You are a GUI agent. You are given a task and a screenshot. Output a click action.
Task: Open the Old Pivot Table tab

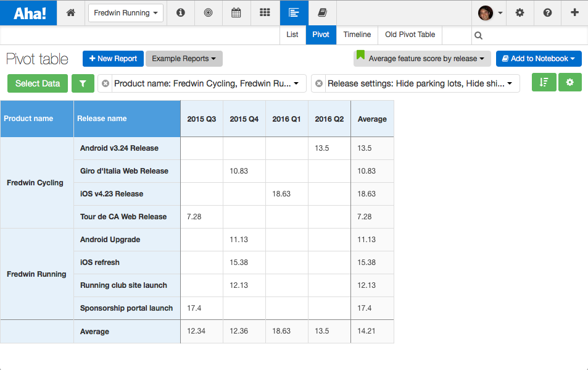click(410, 35)
